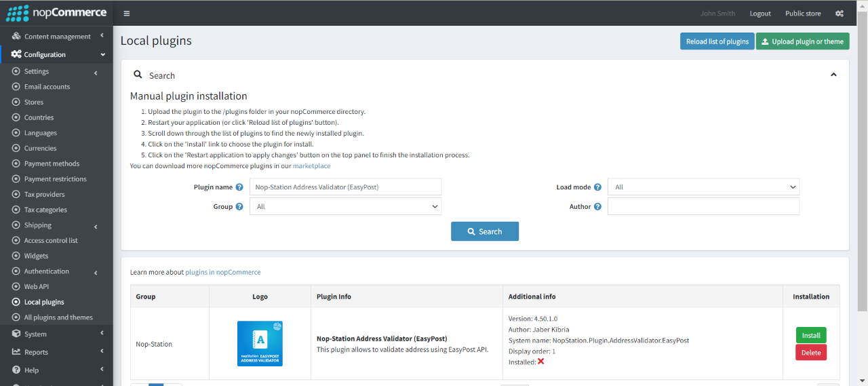Collapse the Search panel chevron
This screenshot has height=386, width=868.
click(x=833, y=75)
